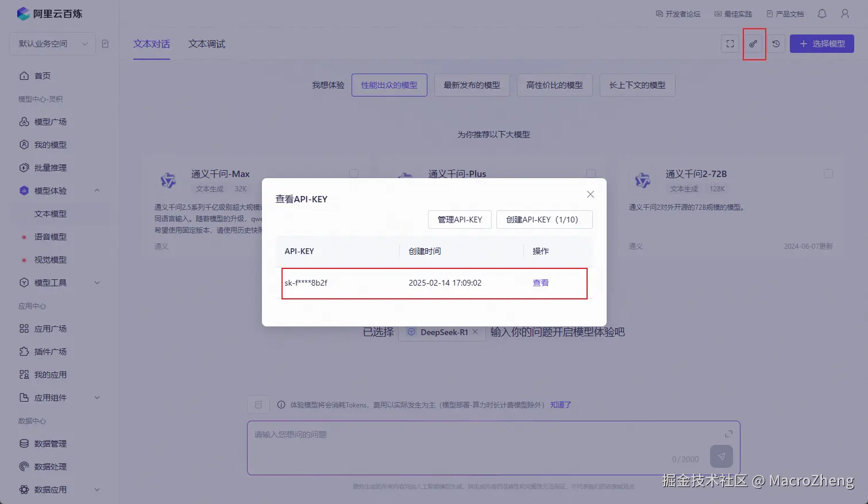Remove the DeepSeek-R1 selected model tag
This screenshot has height=504, width=868.
pos(475,332)
